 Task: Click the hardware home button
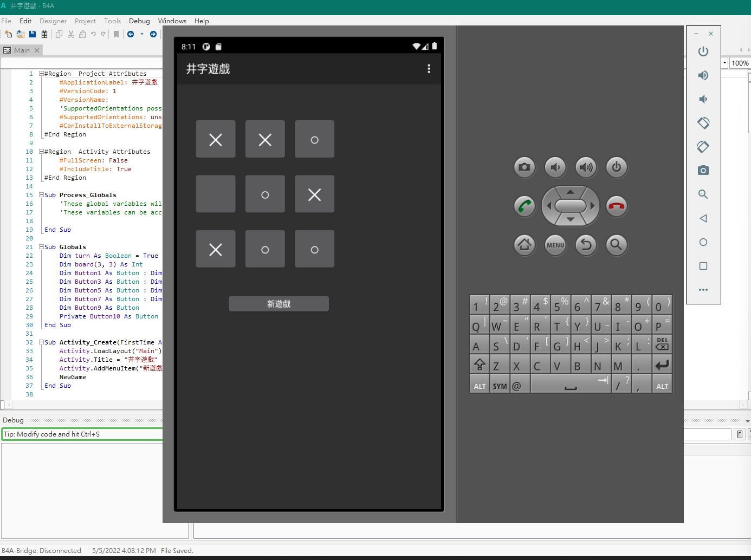coord(525,245)
